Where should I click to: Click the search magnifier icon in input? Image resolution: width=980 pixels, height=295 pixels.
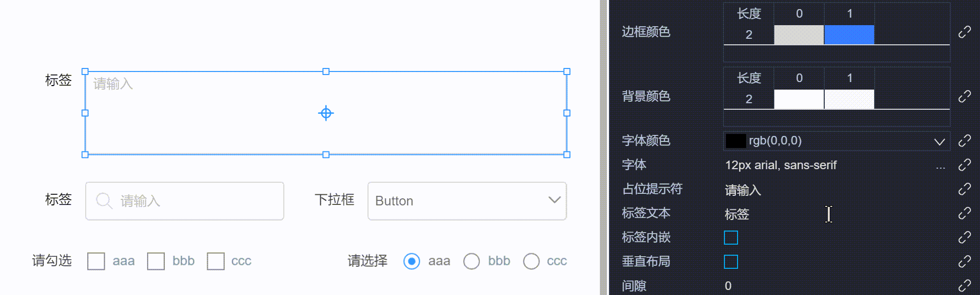coord(104,200)
